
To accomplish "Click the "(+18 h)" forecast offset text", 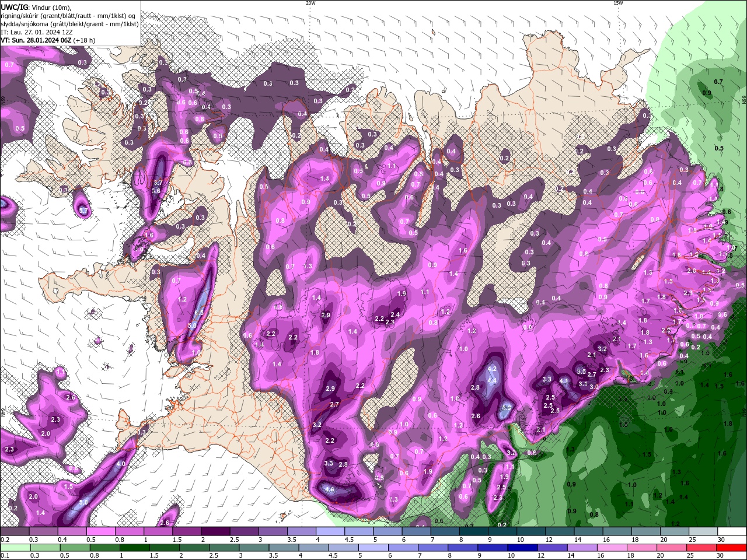I will pos(85,40).
